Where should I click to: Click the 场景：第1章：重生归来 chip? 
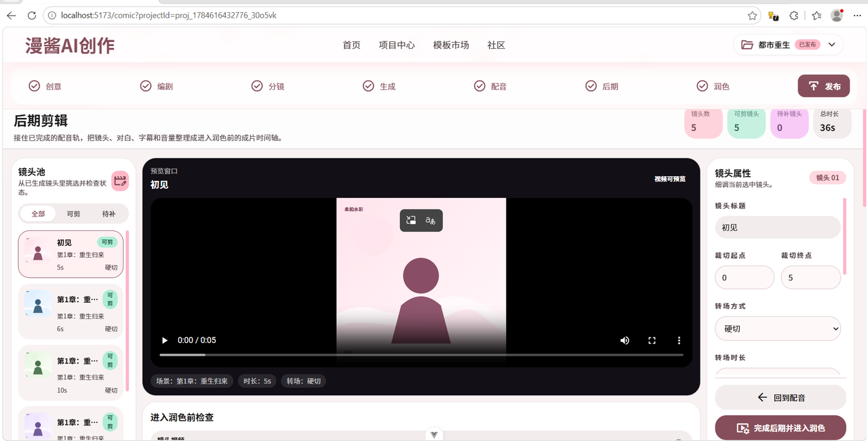192,381
